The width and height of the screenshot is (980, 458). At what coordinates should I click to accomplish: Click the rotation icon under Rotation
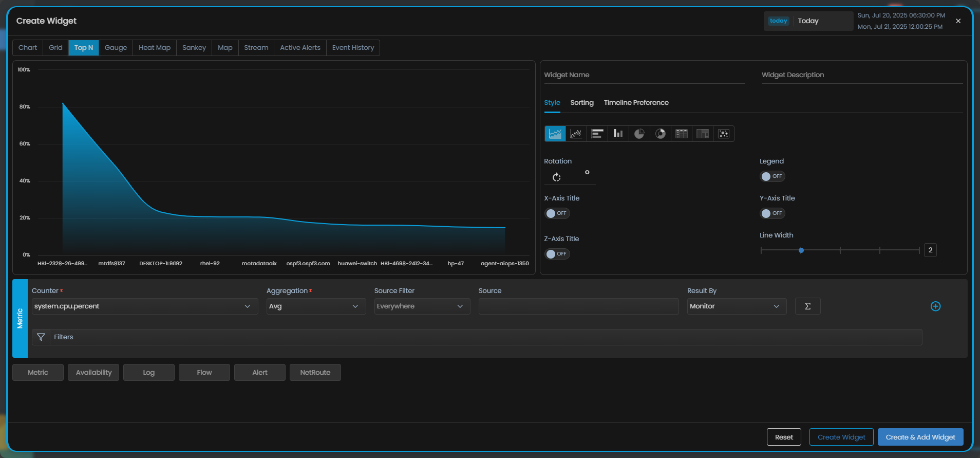pyautogui.click(x=557, y=177)
